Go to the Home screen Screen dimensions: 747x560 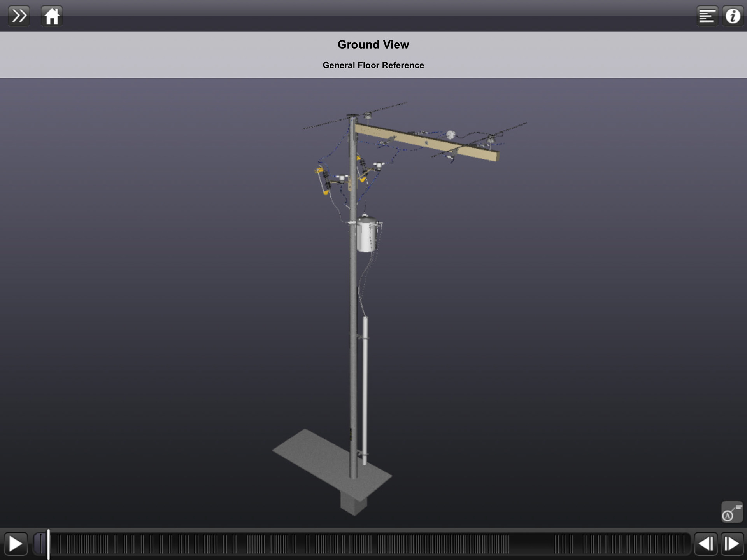point(52,16)
